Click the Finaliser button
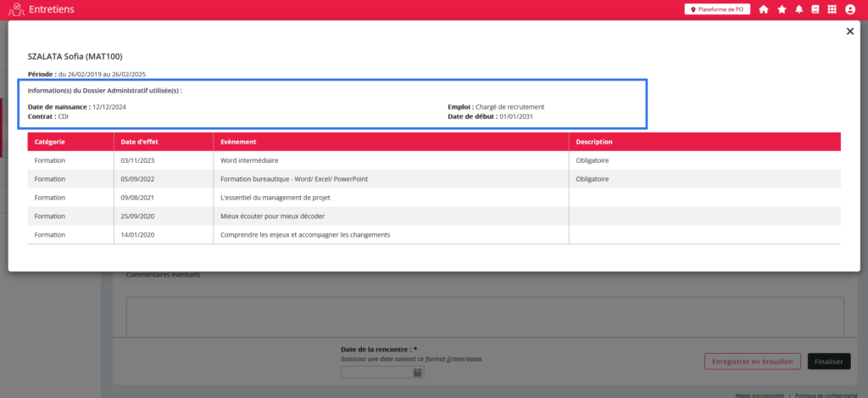868x398 pixels. tap(828, 362)
